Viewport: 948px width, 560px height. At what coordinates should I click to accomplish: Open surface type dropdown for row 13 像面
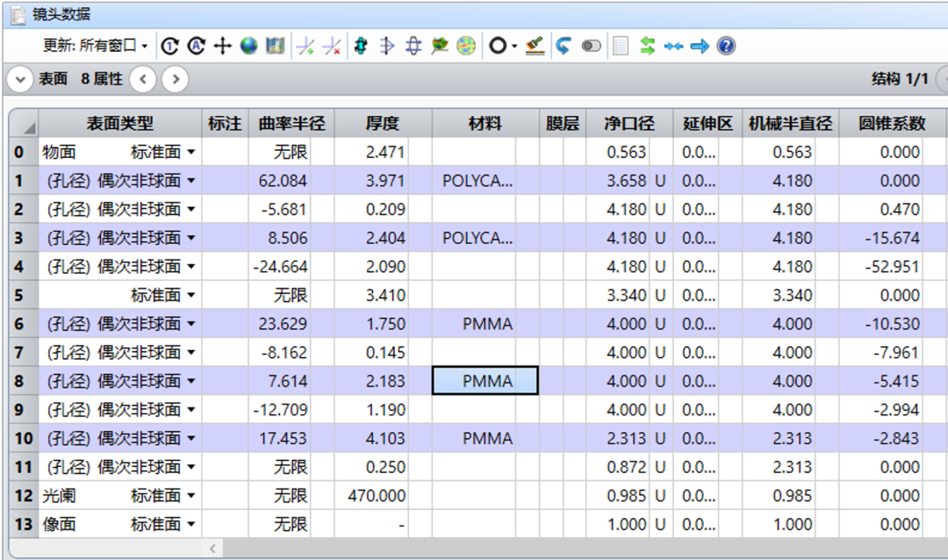[191, 524]
